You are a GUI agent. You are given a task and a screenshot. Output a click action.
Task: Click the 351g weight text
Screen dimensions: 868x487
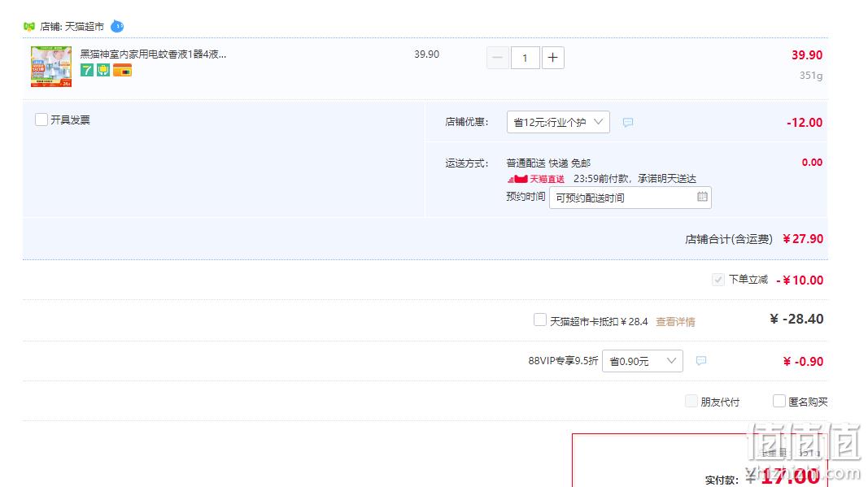(x=811, y=76)
